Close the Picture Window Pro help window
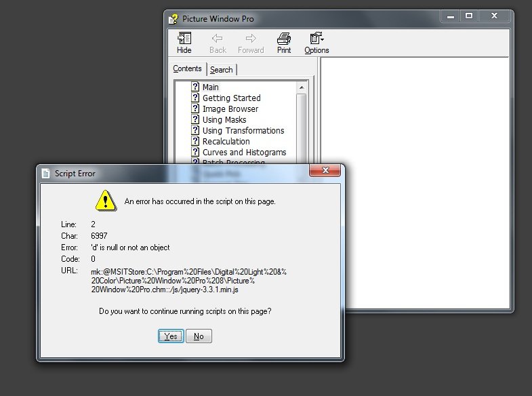The width and height of the screenshot is (532, 396). tap(494, 16)
